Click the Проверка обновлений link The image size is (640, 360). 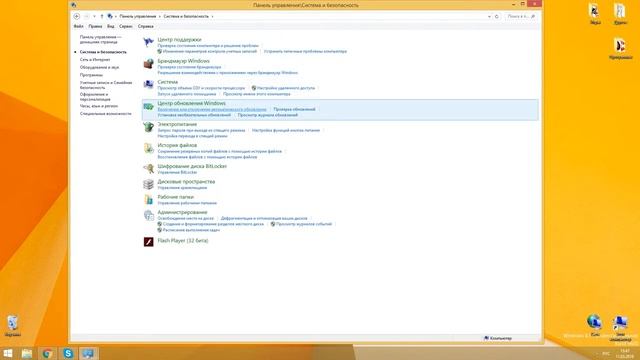tap(294, 109)
